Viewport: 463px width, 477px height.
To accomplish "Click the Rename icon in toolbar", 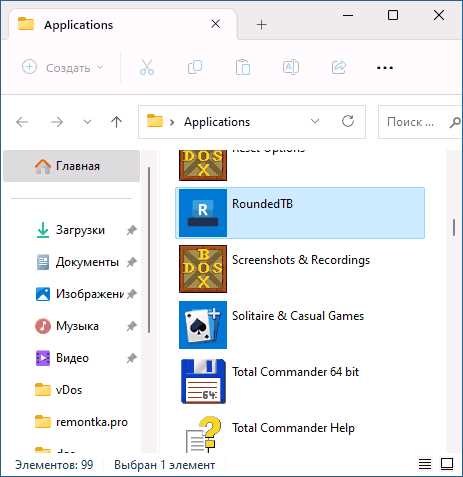I will 291,67.
